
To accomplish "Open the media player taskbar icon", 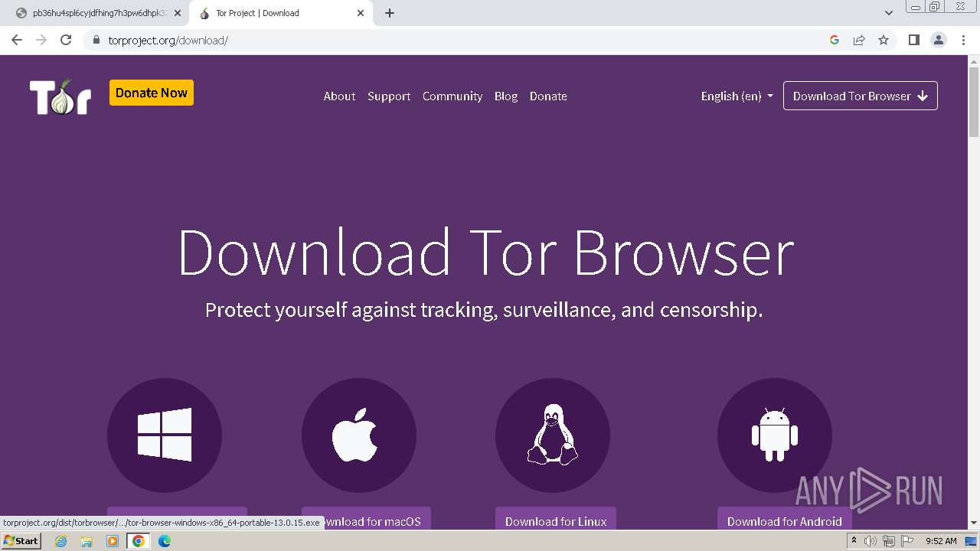I will tap(113, 541).
